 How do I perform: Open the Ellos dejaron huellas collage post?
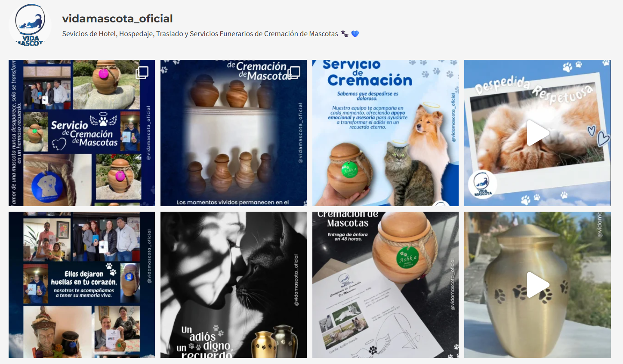[x=82, y=285]
